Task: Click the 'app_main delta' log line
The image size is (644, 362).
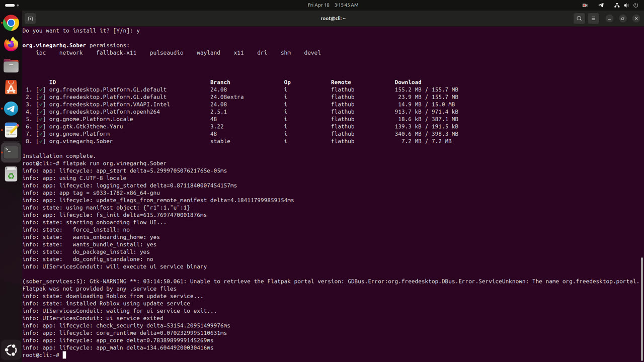Action: (118, 348)
